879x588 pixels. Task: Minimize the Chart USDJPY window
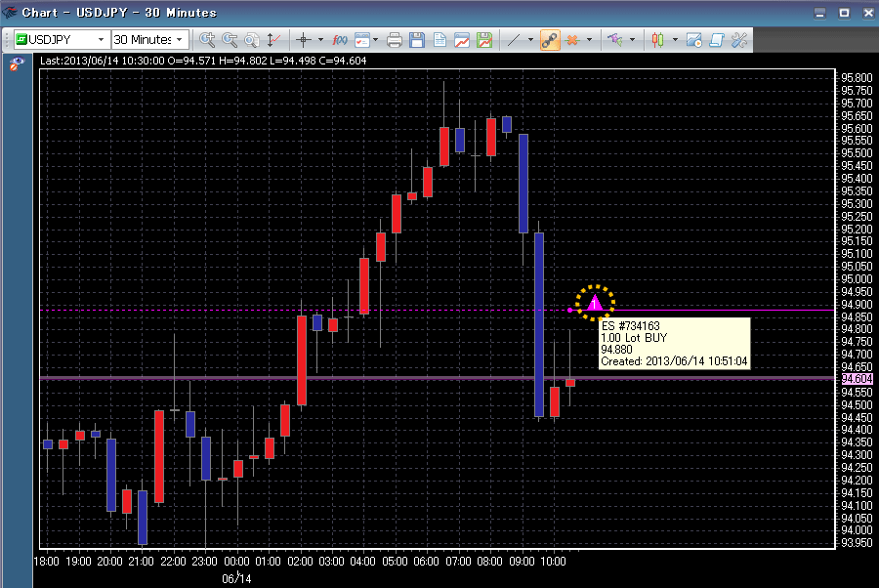coord(819,13)
